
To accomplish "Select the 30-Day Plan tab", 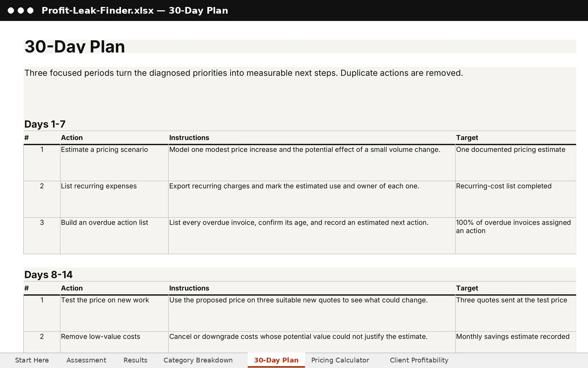I will point(276,360).
